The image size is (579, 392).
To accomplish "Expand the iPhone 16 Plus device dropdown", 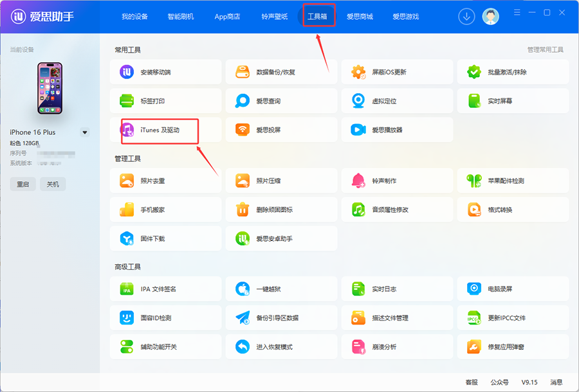I will click(x=85, y=132).
